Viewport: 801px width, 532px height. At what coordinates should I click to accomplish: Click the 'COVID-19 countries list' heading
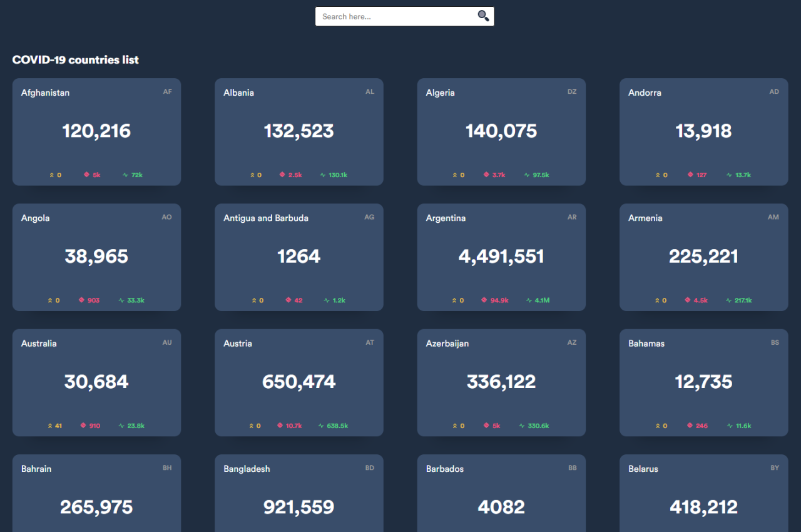click(76, 60)
